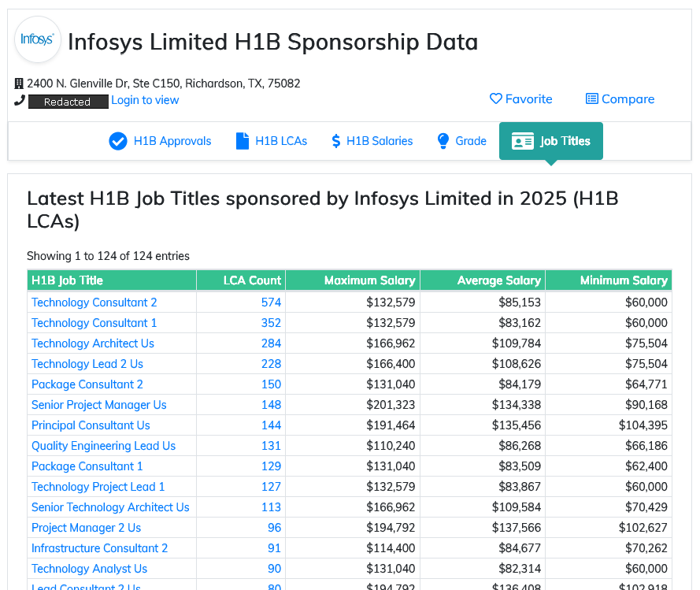Image resolution: width=700 pixels, height=590 pixels.
Task: Open the H1B Salaries tab
Action: click(380, 142)
